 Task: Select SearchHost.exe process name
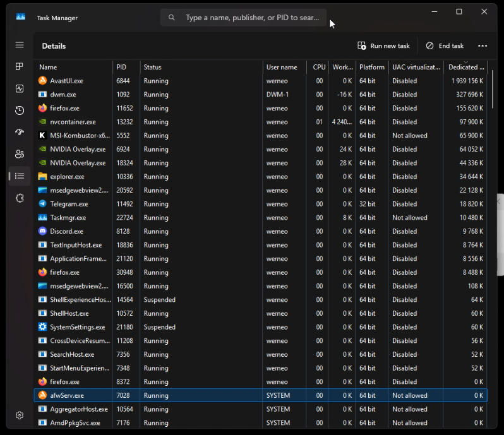coord(72,354)
